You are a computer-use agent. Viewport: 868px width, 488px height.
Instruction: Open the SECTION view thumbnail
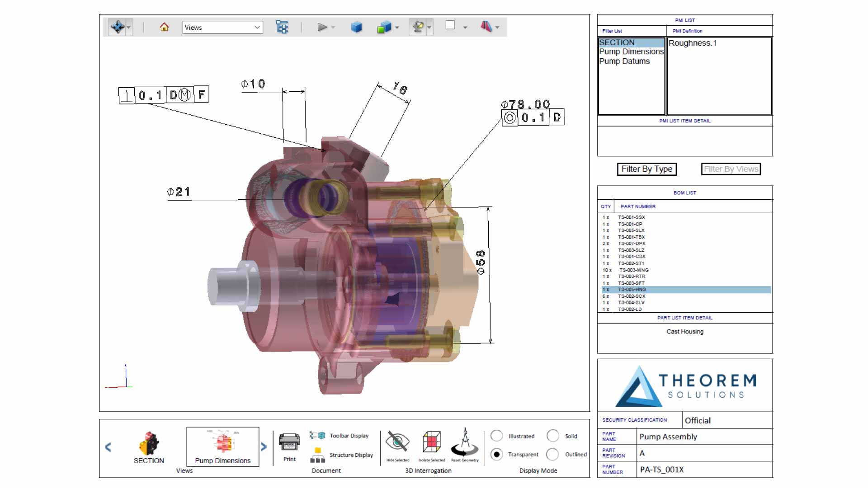click(x=149, y=447)
